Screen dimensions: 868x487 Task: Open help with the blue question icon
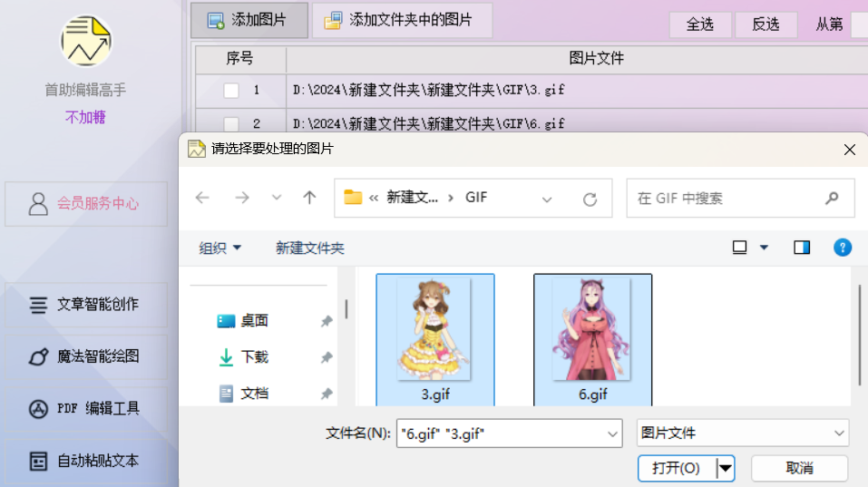coord(843,248)
